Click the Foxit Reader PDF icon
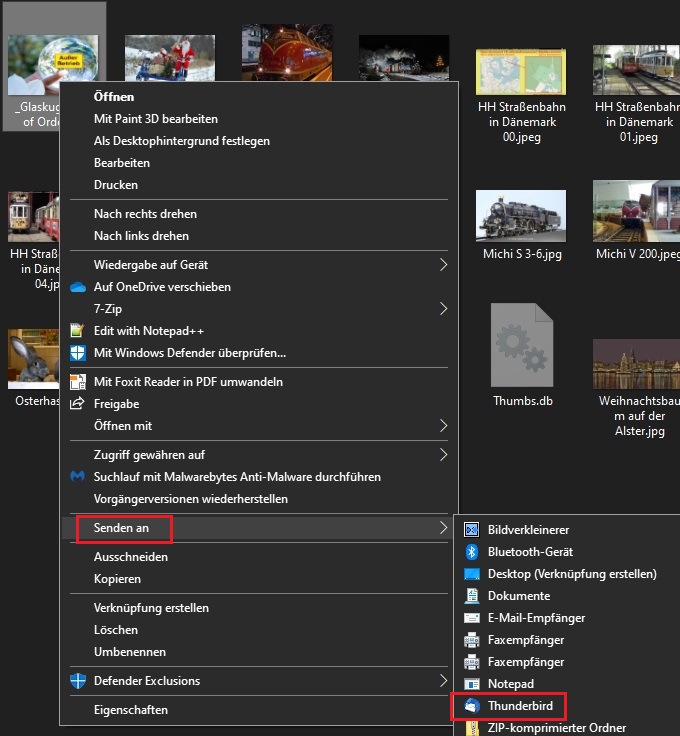This screenshot has width=680, height=736. pyautogui.click(x=78, y=382)
